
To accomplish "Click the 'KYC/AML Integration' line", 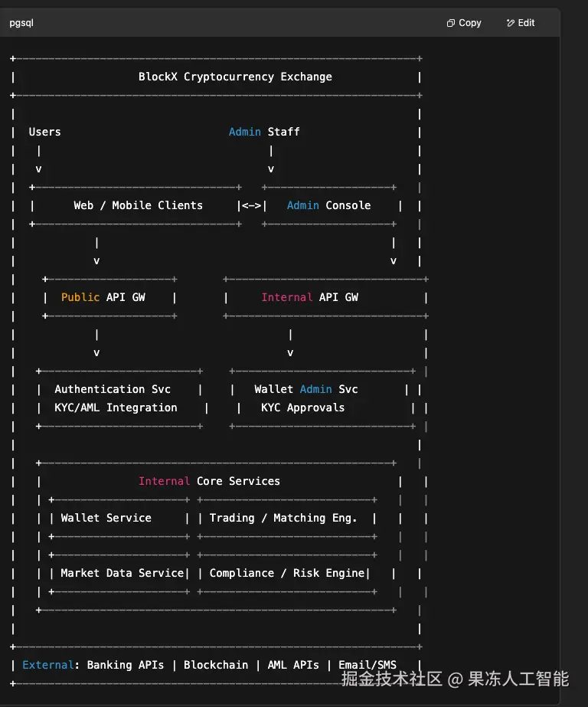I will click(x=116, y=408).
